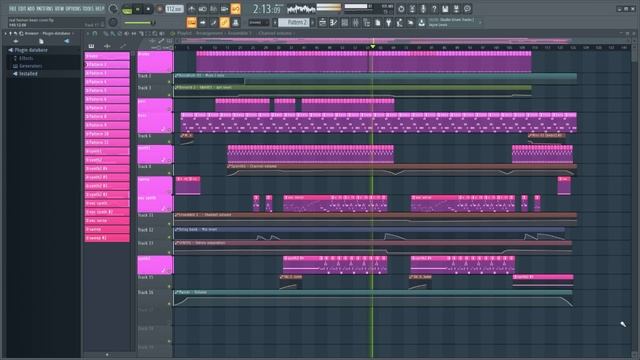Click the browser speaker plugin icon
Image resolution: width=640 pixels, height=360 pixels.
[67, 41]
